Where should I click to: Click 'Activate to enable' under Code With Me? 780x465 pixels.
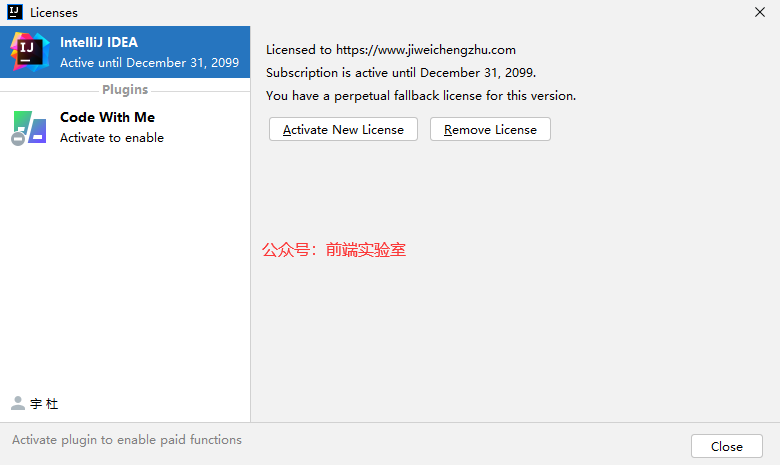[112, 138]
